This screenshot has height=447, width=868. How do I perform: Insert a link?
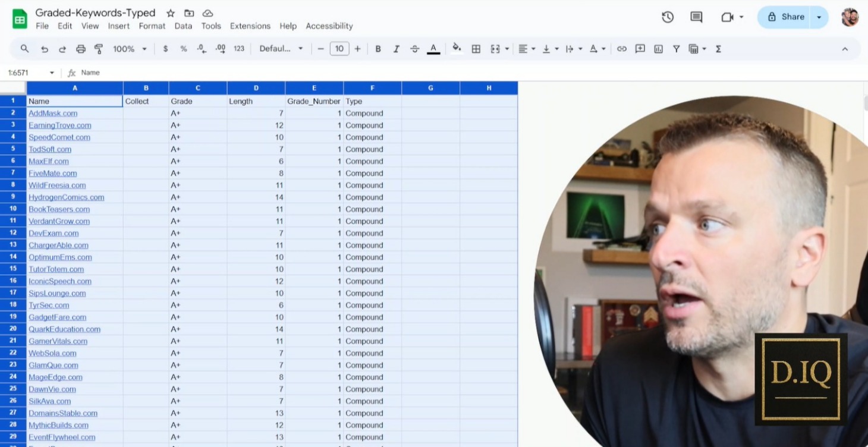click(x=621, y=49)
